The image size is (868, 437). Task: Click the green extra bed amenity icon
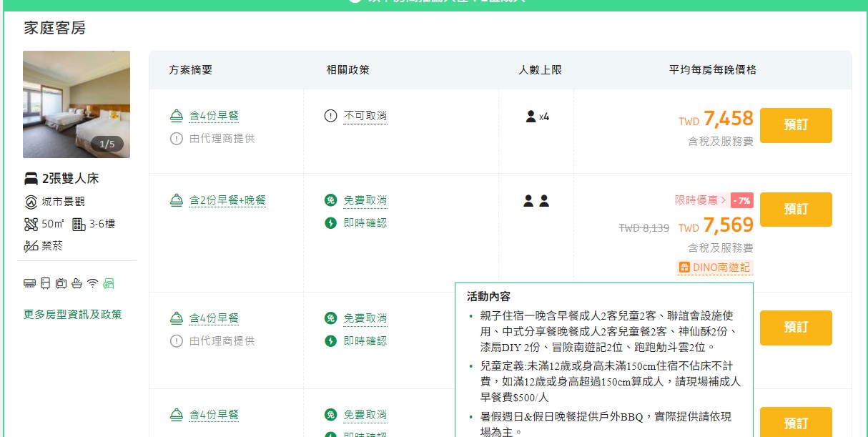[x=109, y=283]
